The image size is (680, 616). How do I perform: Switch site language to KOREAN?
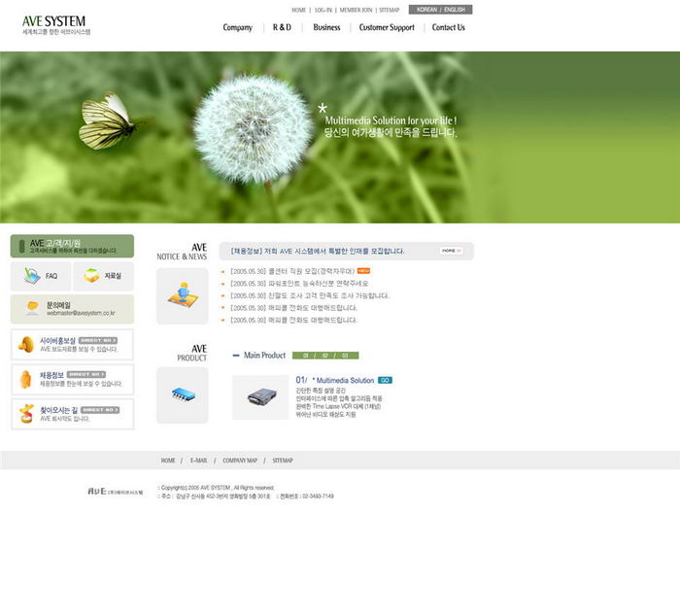point(426,10)
